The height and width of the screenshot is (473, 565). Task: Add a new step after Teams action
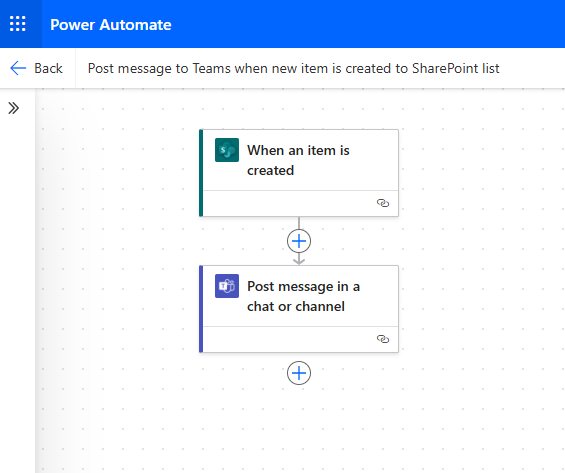point(299,373)
